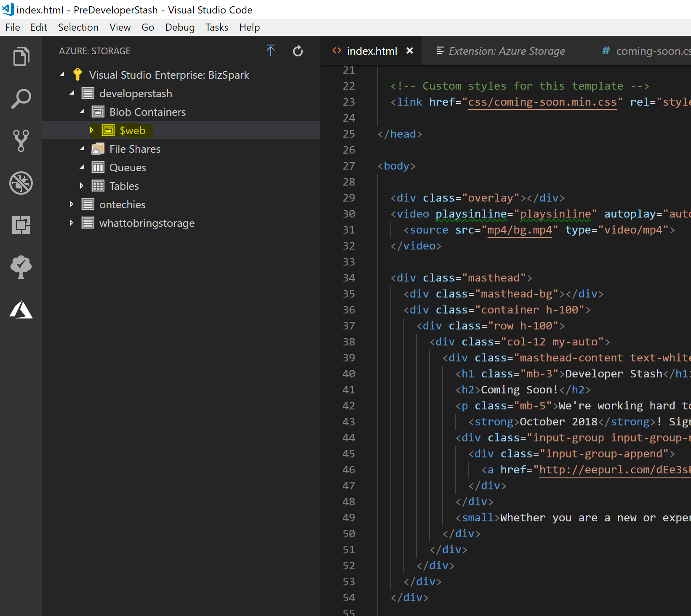Select the File Shares label
This screenshot has height=616, width=691.
point(135,149)
